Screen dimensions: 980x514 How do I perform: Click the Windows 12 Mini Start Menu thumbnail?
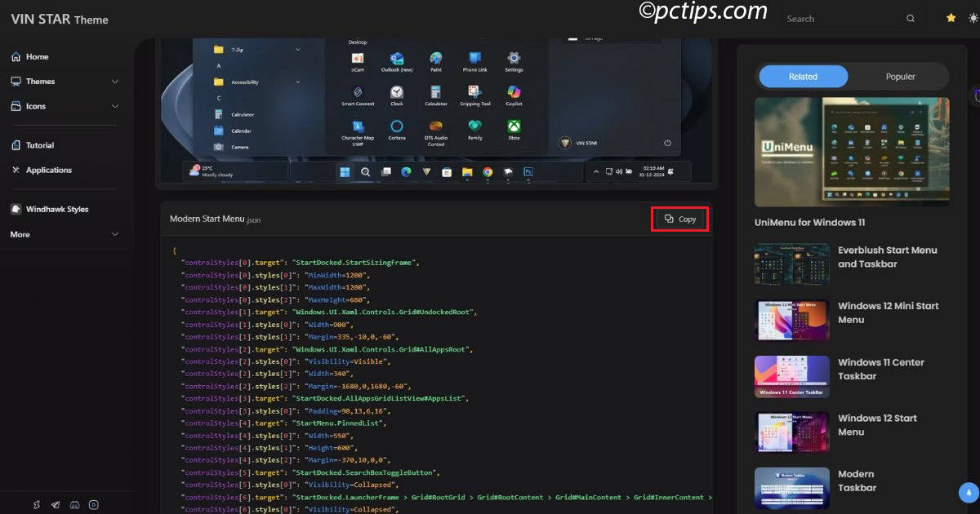pyautogui.click(x=792, y=320)
